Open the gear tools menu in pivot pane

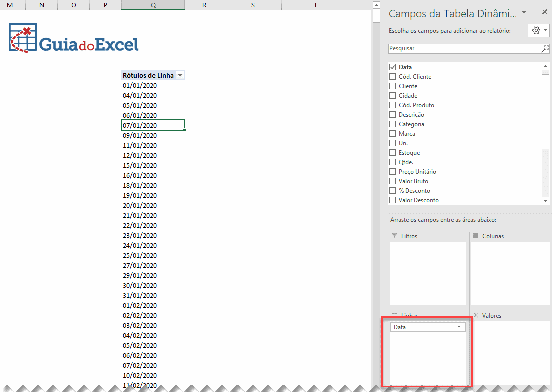click(539, 30)
